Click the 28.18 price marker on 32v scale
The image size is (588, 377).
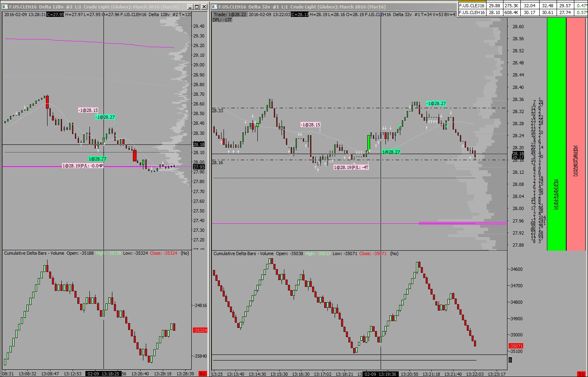click(518, 154)
